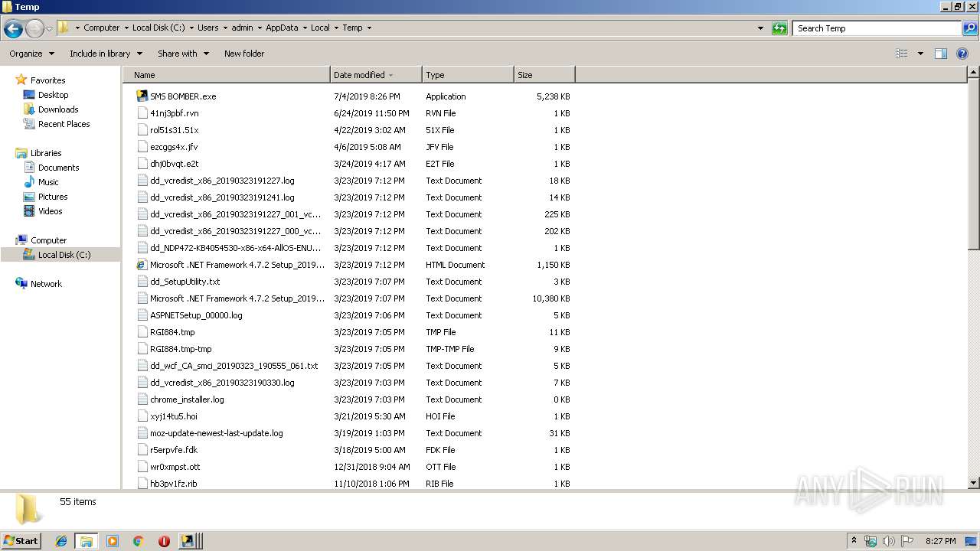
Task: Select file moz-update-newest-last-update.log
Action: [x=217, y=433]
